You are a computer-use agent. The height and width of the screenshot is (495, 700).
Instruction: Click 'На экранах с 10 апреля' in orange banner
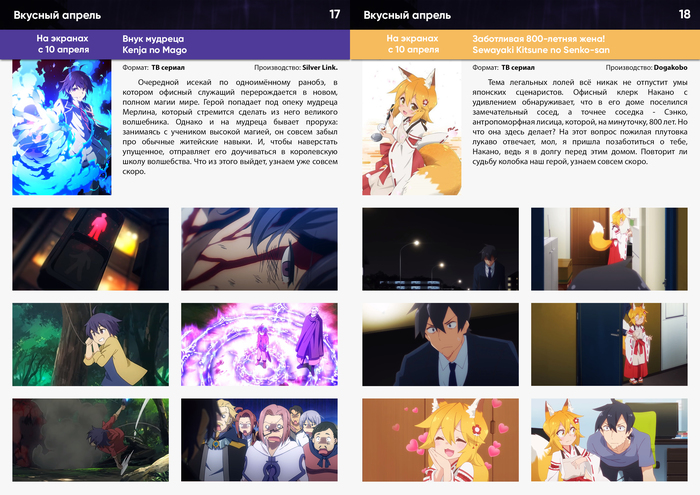coord(413,44)
